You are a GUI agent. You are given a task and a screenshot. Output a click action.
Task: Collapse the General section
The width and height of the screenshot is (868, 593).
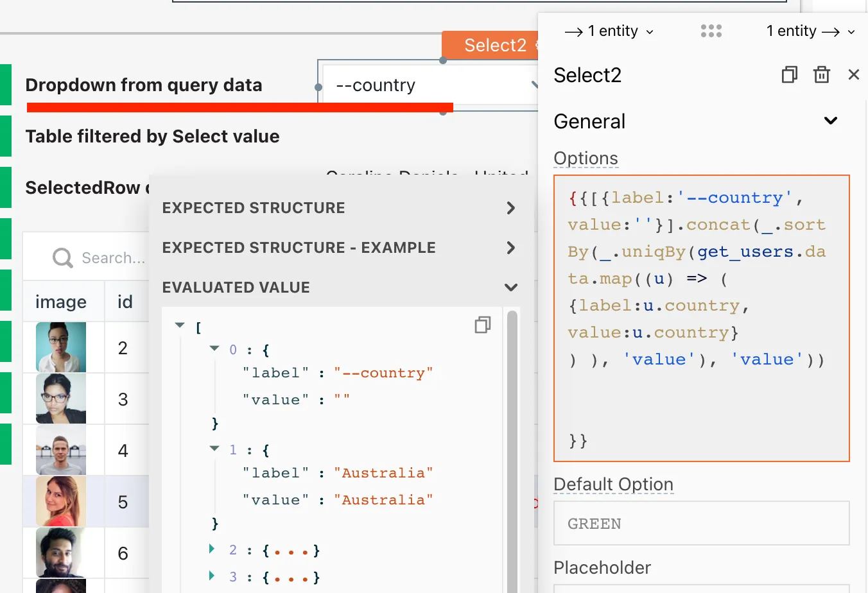point(830,121)
